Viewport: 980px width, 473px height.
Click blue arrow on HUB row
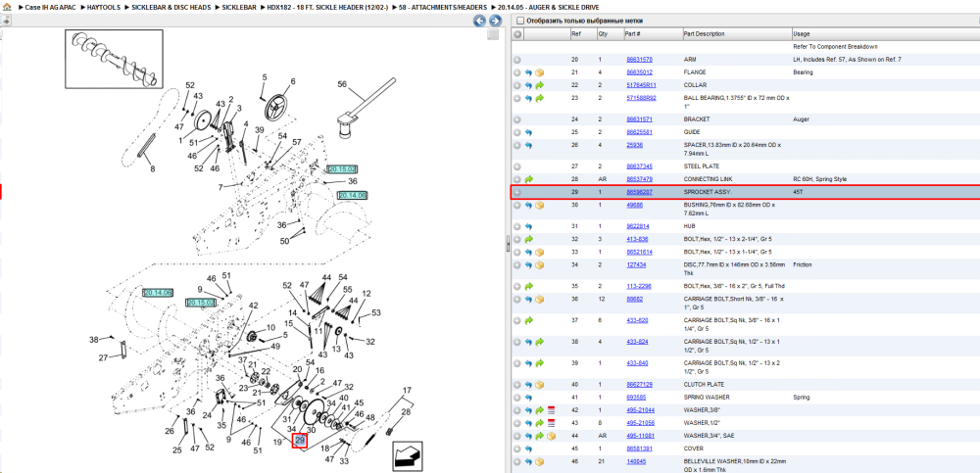[529, 226]
